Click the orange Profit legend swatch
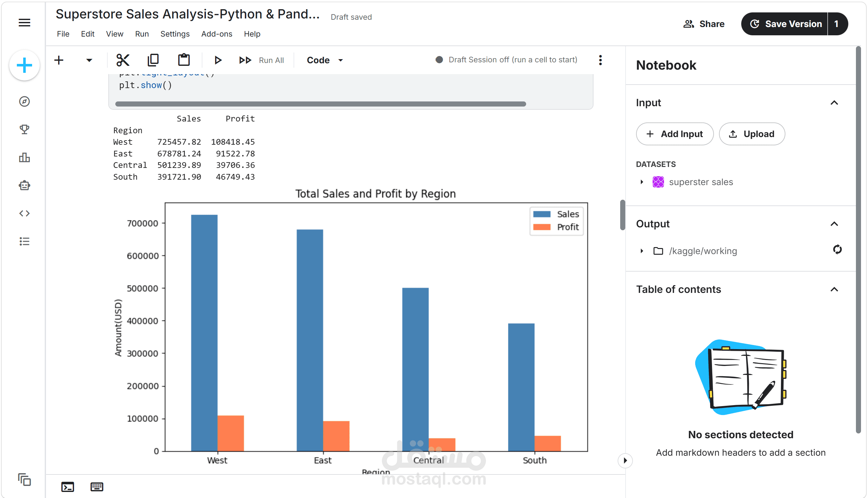The image size is (868, 498). (x=542, y=227)
